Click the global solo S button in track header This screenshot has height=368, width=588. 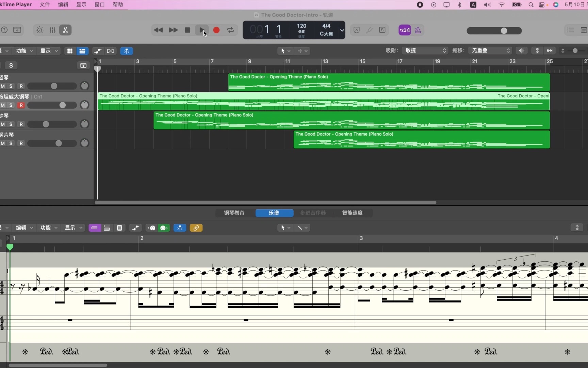[x=11, y=65]
